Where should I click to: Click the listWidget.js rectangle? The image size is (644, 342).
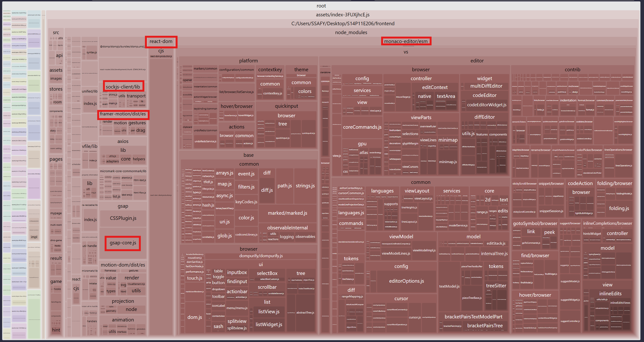coord(269,324)
